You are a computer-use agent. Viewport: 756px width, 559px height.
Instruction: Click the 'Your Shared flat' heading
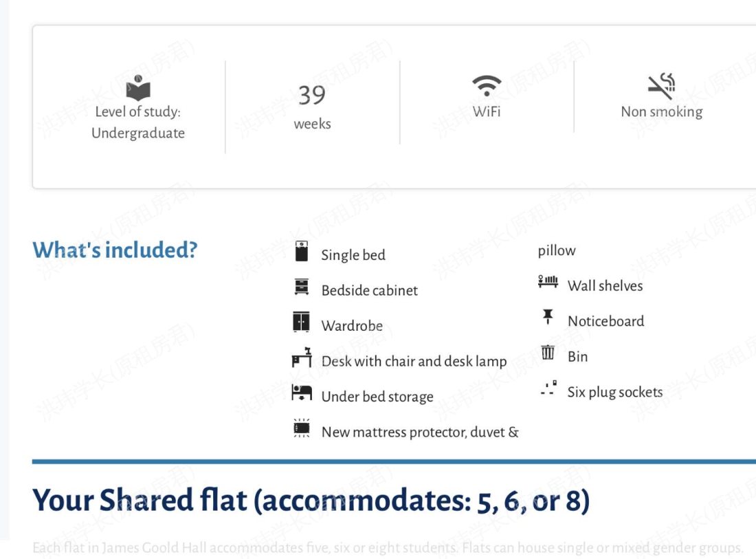(311, 500)
